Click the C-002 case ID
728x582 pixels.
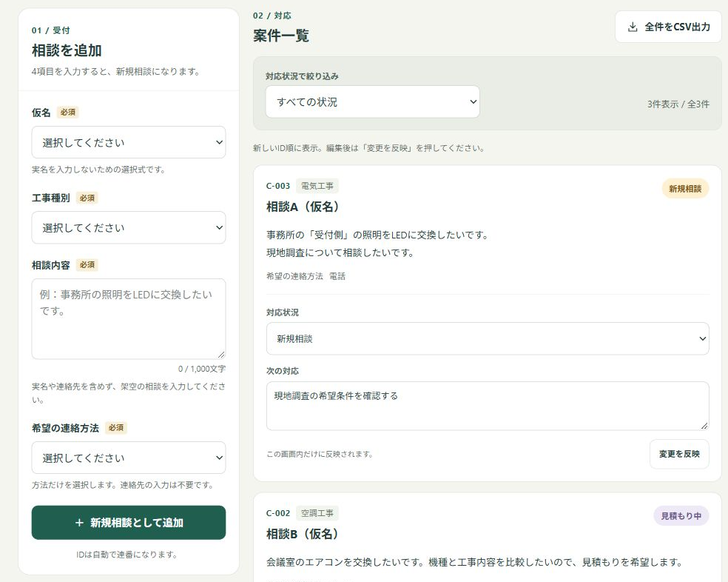[278, 513]
